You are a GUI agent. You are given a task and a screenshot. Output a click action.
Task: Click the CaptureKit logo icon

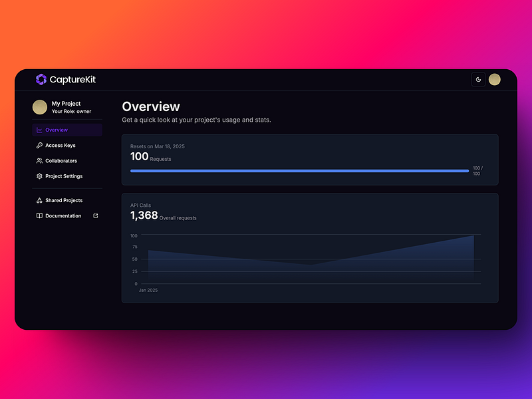(x=41, y=79)
